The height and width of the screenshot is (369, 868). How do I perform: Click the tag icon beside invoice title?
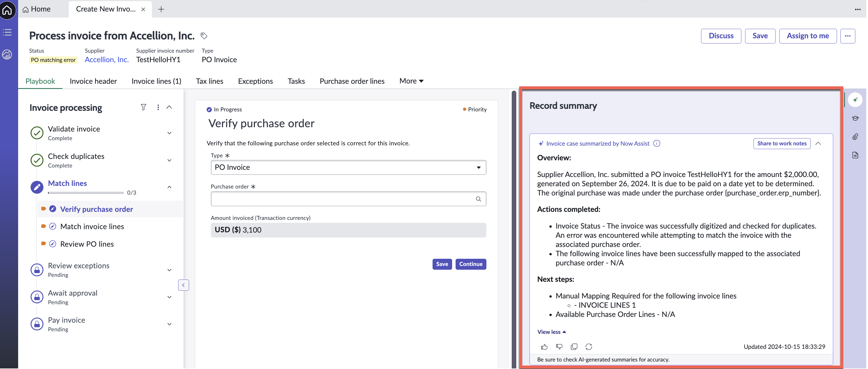(x=204, y=36)
